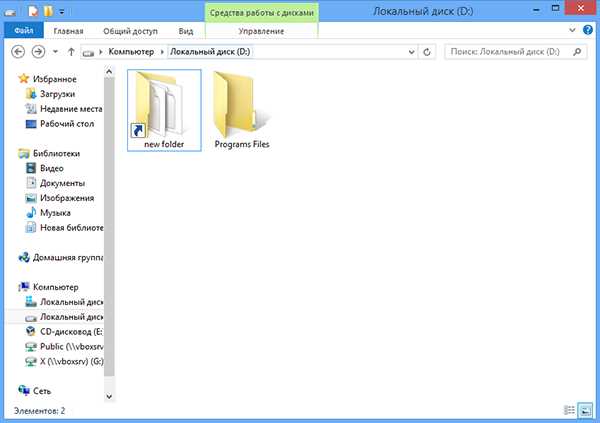
Task: Expand the ribbon with the chevron arrow
Action: tap(572, 30)
